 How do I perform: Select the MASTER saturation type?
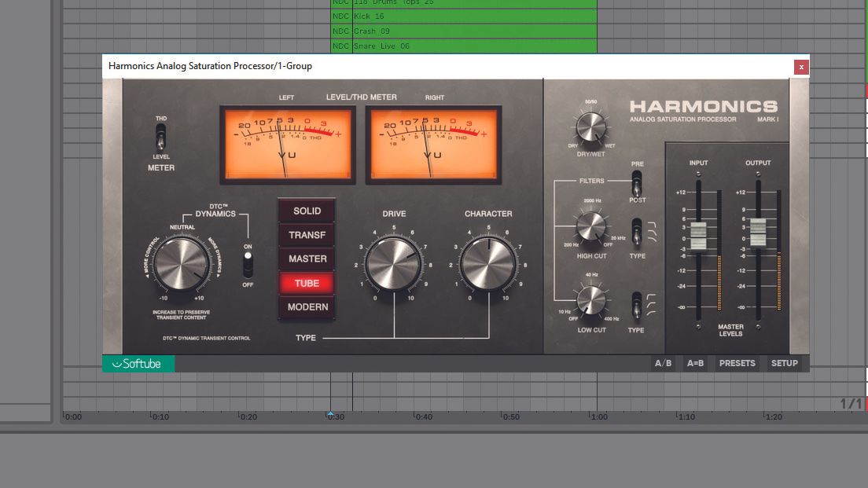point(306,258)
